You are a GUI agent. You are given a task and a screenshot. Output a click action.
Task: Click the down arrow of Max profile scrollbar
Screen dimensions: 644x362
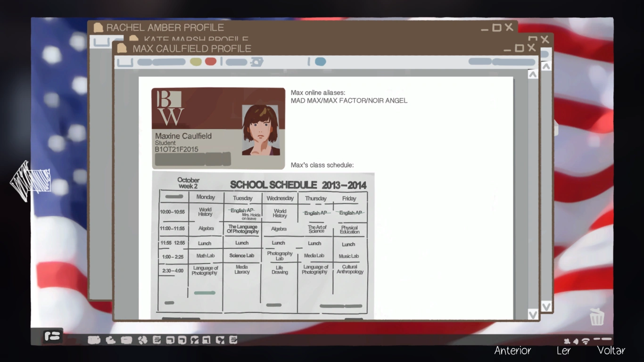[x=533, y=314]
